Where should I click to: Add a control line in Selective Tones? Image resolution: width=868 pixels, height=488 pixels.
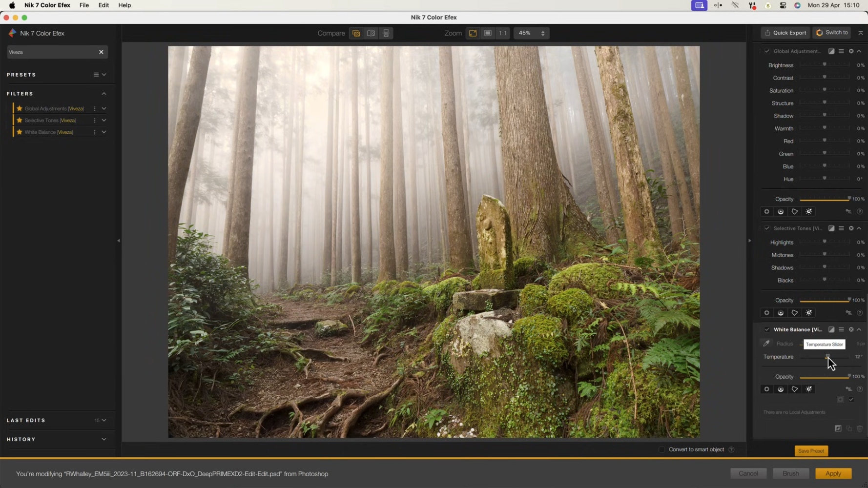pos(781,313)
